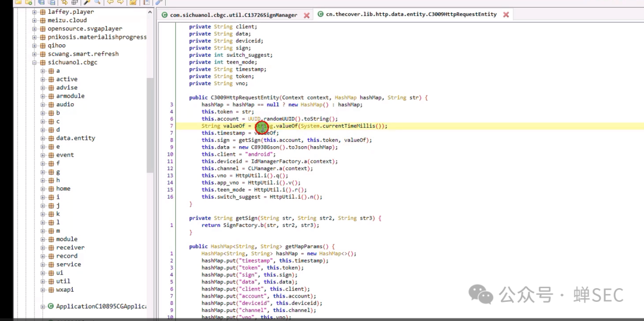This screenshot has width=644, height=321.
Task: Click the package icon beside module
Action: pos(51,239)
